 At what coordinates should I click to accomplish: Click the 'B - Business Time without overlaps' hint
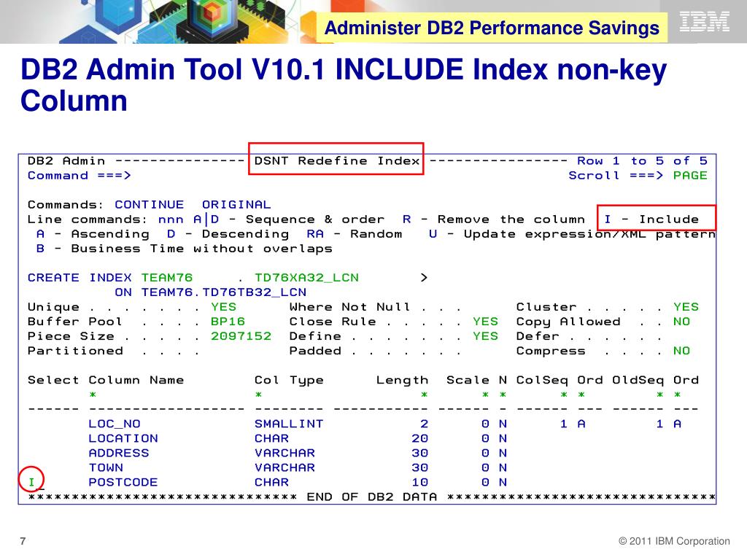185,249
